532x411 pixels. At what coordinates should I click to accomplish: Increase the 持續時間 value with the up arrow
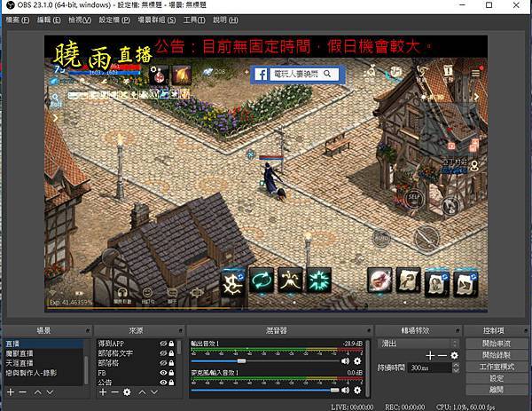(456, 365)
